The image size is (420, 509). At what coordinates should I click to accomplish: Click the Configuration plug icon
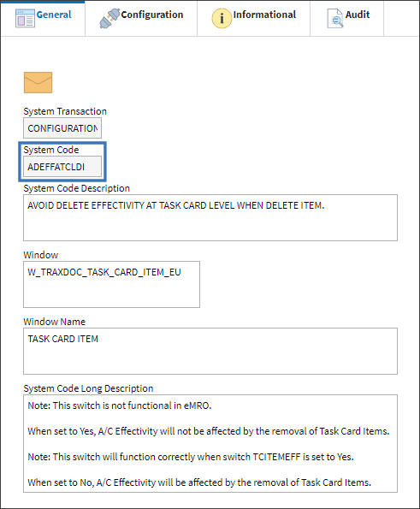[109, 18]
